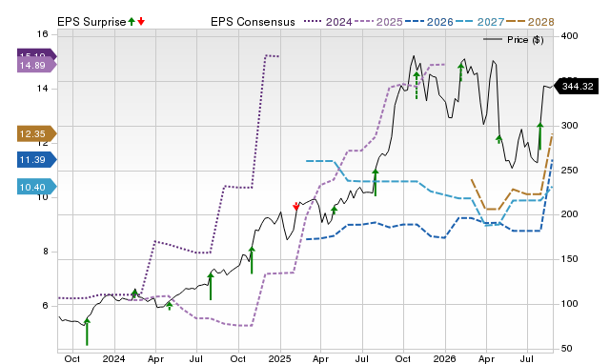Click the 10.40 light blue value tag
The image size is (610, 364).
36,187
